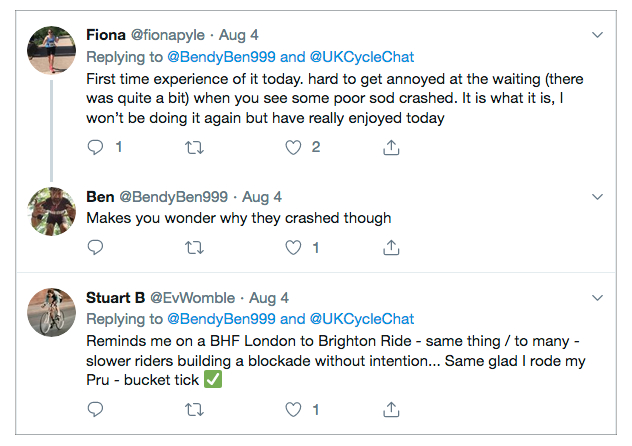The image size is (632, 446).
Task: Share Ben's tweet
Action: pyautogui.click(x=392, y=247)
